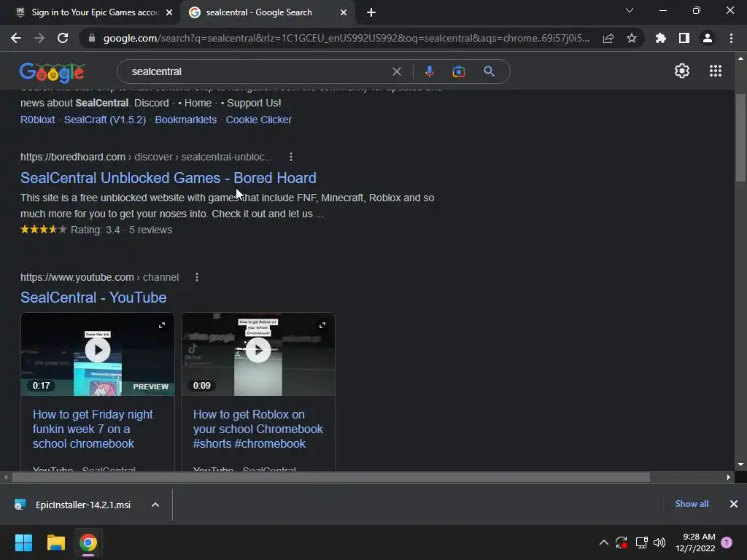The height and width of the screenshot is (560, 747).
Task: Go to Google home via logo
Action: (x=53, y=72)
